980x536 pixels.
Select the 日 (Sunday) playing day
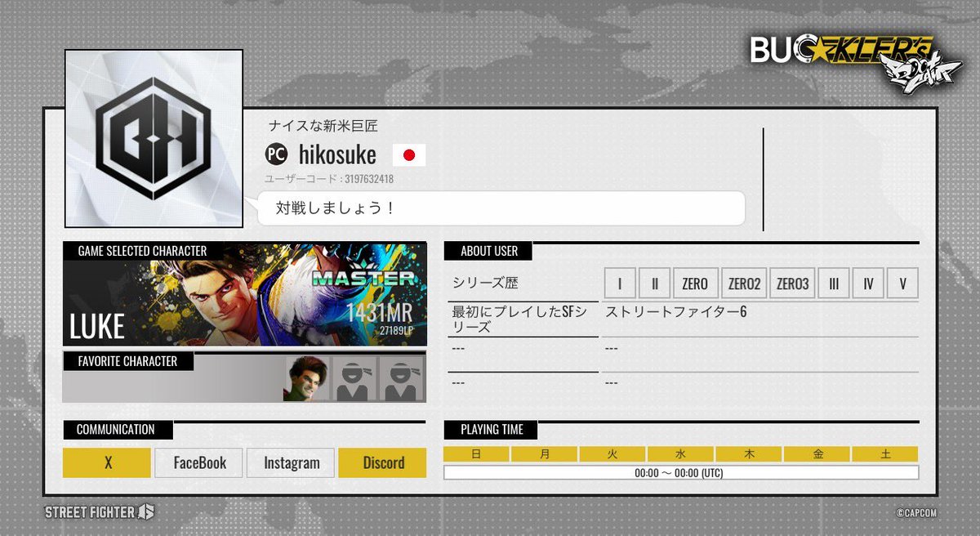pyautogui.click(x=476, y=454)
